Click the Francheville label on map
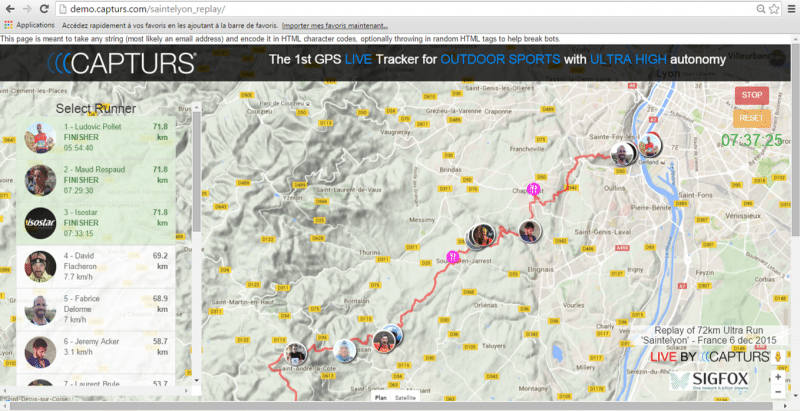Screen dimensions: 800x411 click(x=527, y=149)
